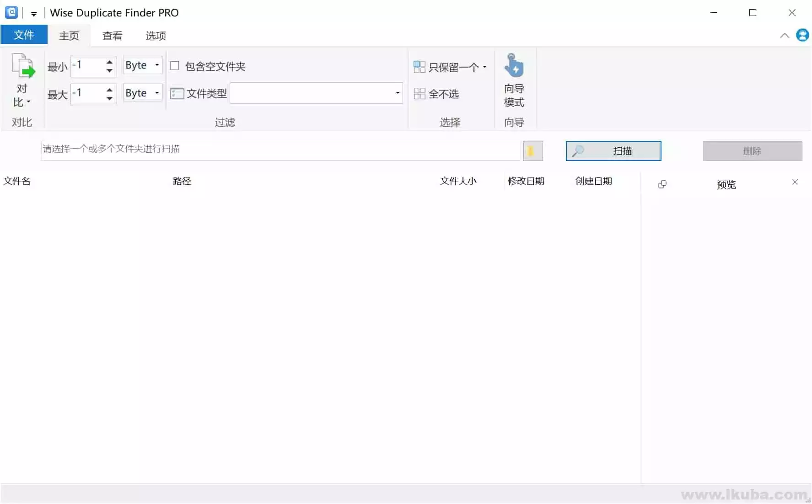The height and width of the screenshot is (504, 812).
Task: Collapse the ribbon with the up chevron
Action: [x=784, y=36]
